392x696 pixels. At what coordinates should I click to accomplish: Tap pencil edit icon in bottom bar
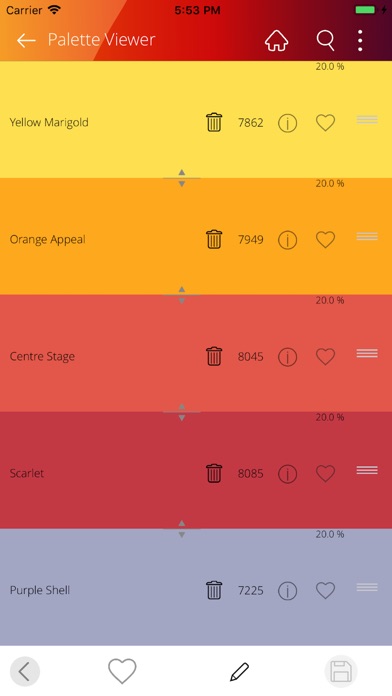[239, 672]
